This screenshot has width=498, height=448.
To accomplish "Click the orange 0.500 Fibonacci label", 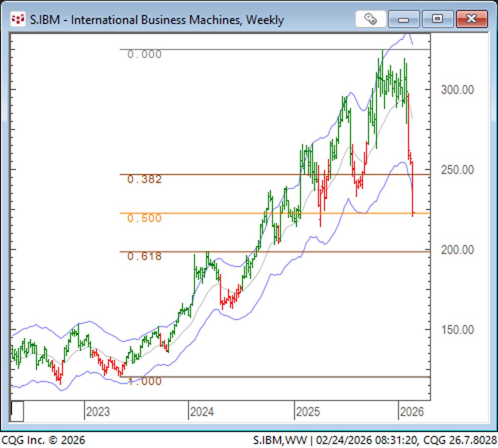I will point(144,218).
